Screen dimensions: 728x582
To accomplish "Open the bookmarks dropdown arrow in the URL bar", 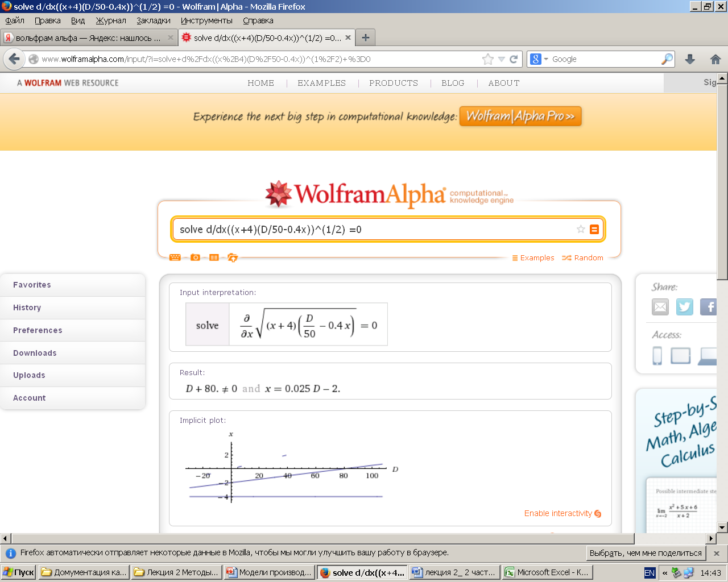I will click(x=502, y=59).
